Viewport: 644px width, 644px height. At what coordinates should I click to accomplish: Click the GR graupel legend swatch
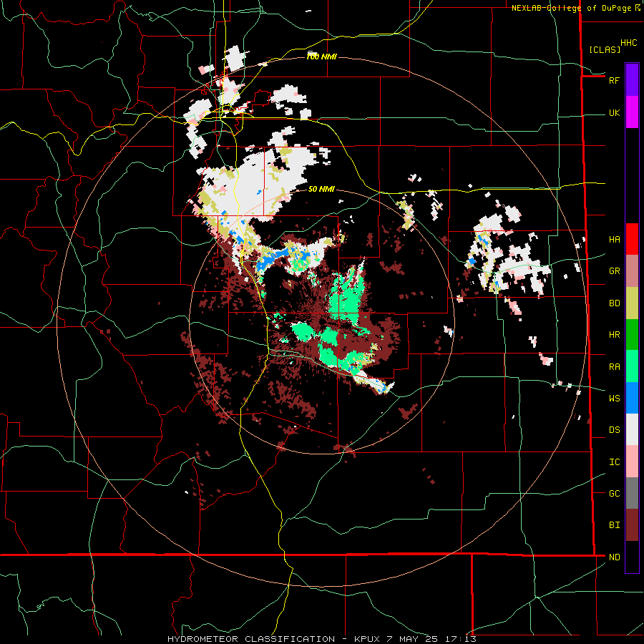[x=632, y=271]
